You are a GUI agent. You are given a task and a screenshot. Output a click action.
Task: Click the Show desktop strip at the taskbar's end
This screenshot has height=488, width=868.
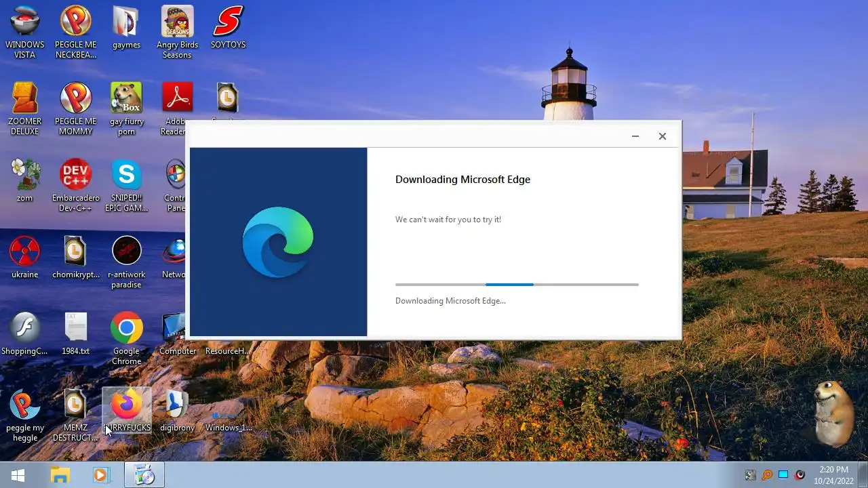[863, 475]
